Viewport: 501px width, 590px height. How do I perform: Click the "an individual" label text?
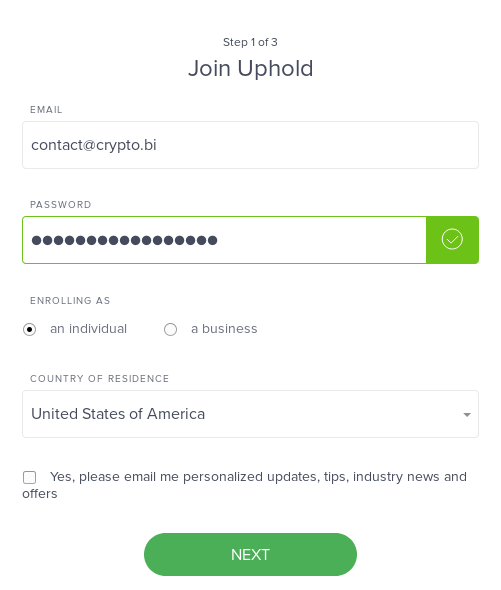tap(88, 329)
